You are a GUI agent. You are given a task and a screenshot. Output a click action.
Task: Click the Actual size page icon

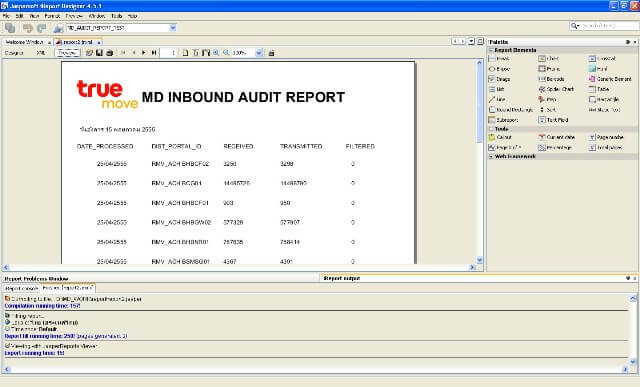[x=185, y=53]
